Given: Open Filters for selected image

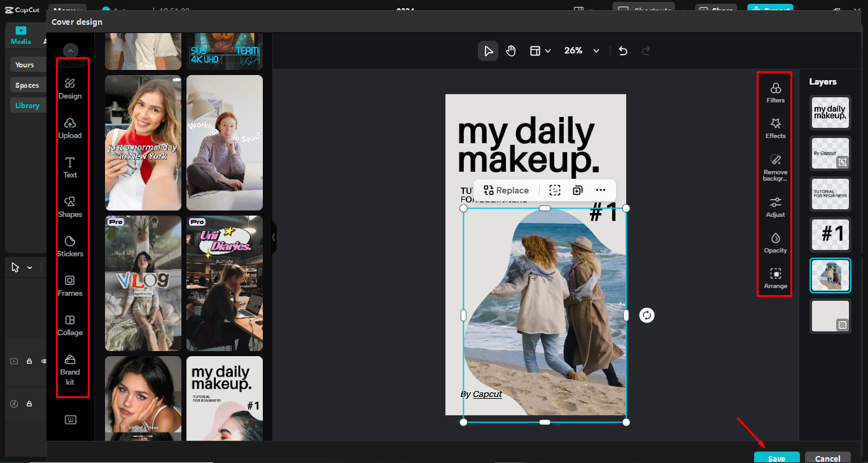Looking at the screenshot, I should point(775,92).
